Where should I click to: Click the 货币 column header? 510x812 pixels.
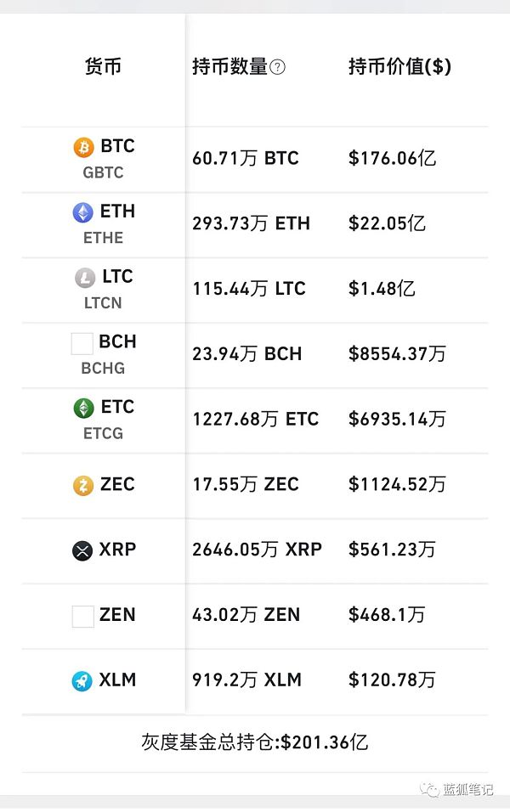(x=103, y=67)
